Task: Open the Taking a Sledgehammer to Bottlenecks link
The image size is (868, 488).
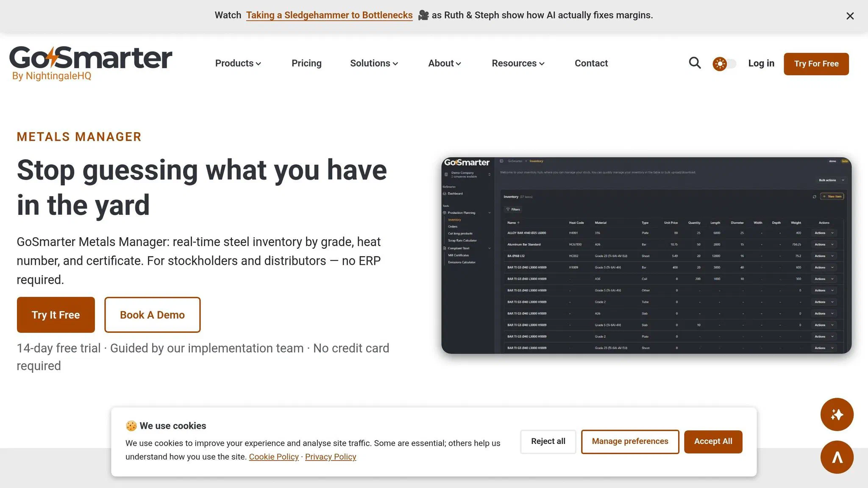Action: (329, 15)
